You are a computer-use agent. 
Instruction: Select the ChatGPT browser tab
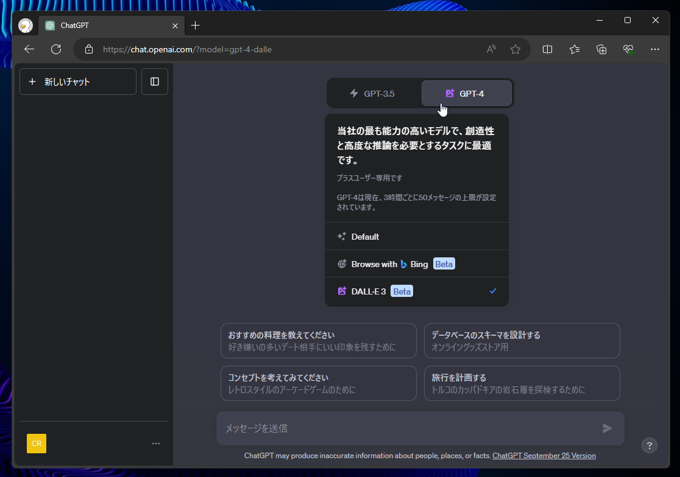[112, 26]
